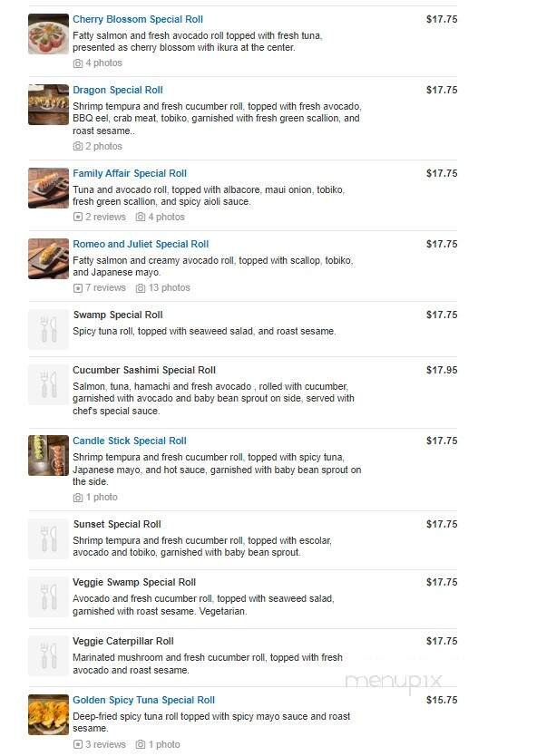View the 2 reviews for Family Affair roll
556x756 pixels.
[x=100, y=218]
